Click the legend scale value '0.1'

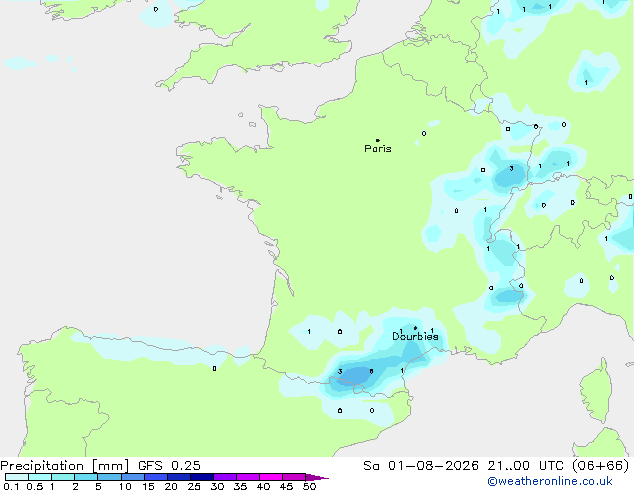[x=11, y=486]
